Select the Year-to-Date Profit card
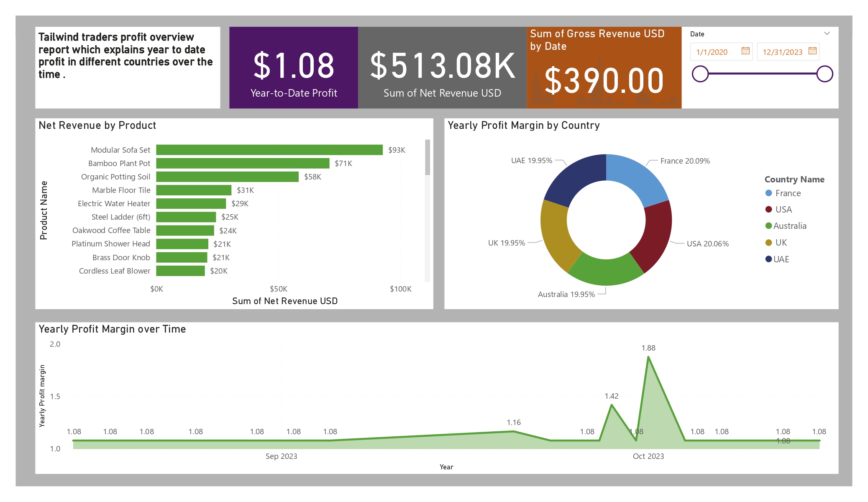This screenshot has width=868, height=502. point(294,68)
